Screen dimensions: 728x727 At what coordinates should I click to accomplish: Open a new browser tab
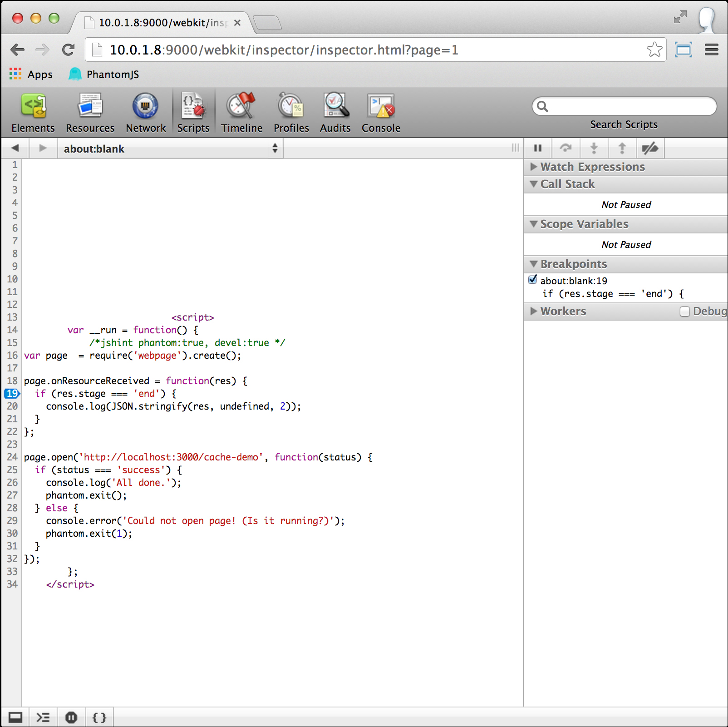pos(267,23)
